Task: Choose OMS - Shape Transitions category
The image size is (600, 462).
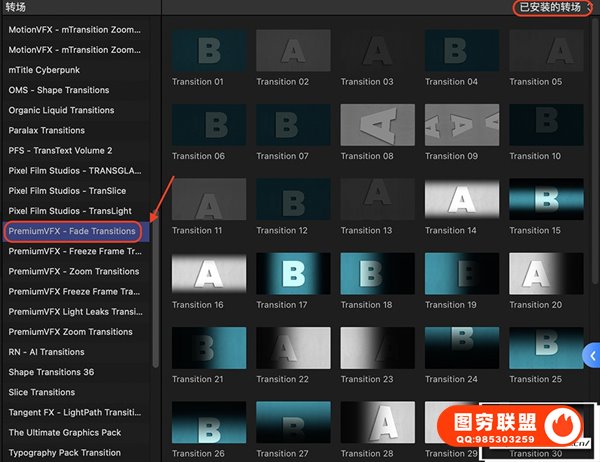Action: coord(60,90)
